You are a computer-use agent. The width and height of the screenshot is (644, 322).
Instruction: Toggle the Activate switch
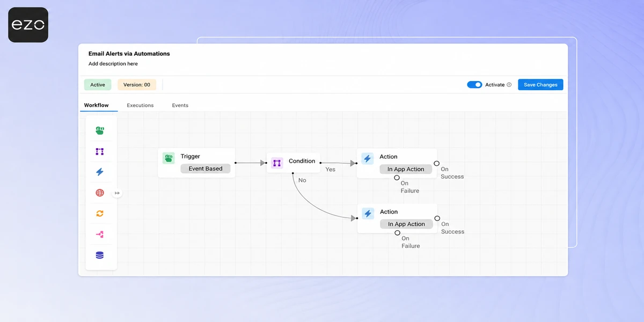coord(474,85)
